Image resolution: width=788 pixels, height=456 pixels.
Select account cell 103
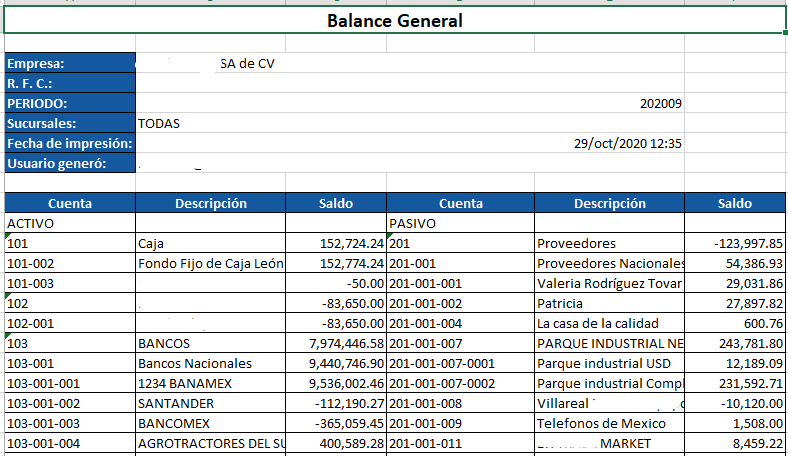click(x=70, y=343)
